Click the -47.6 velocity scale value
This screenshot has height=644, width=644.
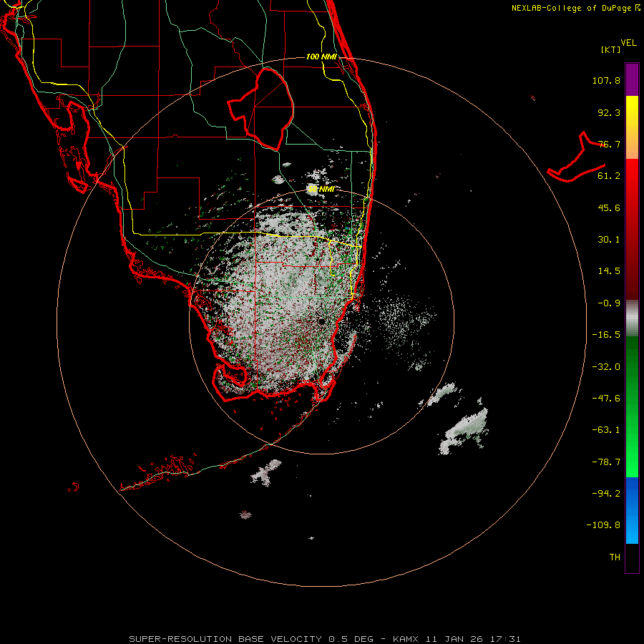click(606, 399)
